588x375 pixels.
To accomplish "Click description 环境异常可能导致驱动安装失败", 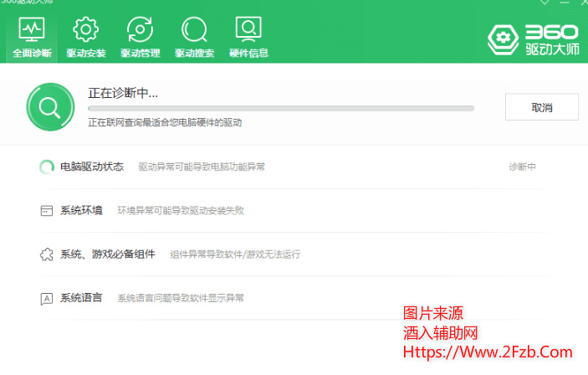I will coord(181,211).
